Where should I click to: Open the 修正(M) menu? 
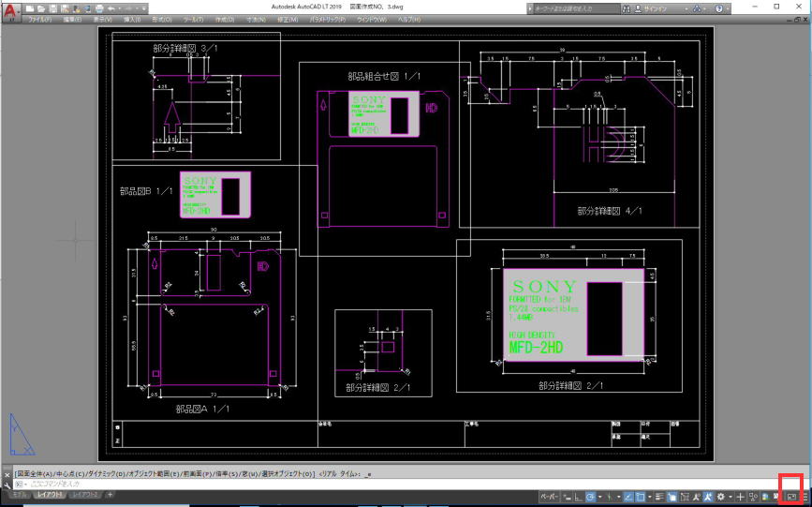point(288,20)
